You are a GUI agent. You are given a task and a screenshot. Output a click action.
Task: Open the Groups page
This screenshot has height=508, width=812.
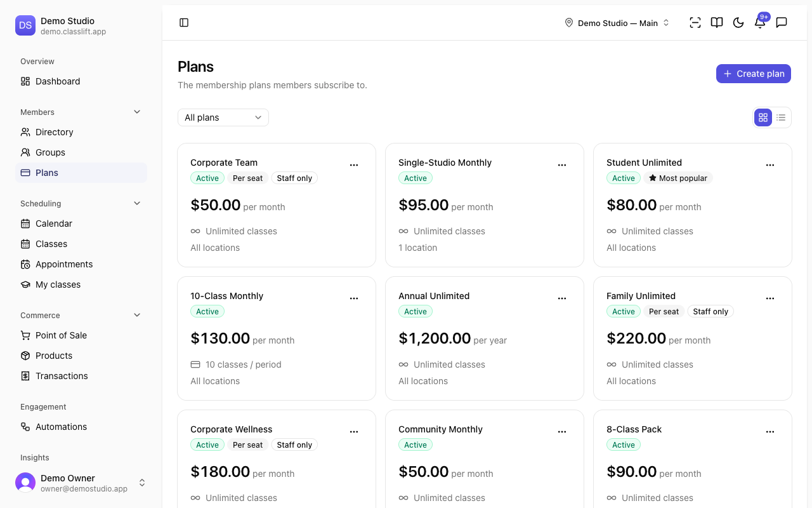pyautogui.click(x=81, y=152)
